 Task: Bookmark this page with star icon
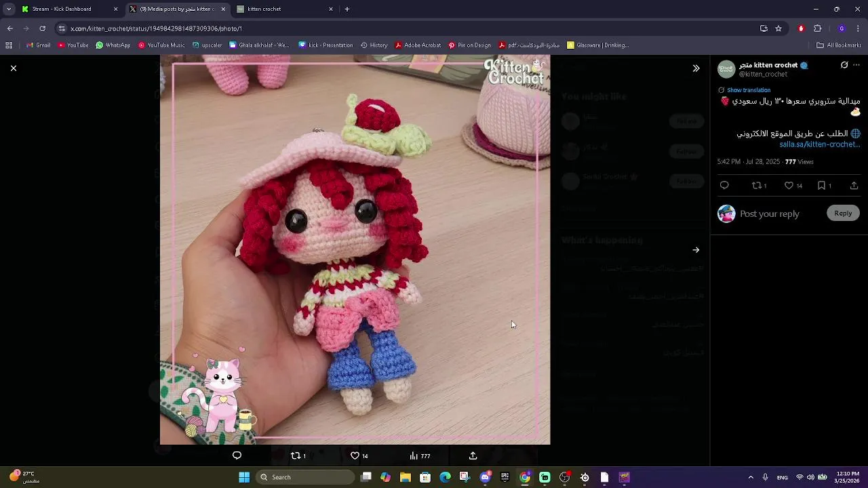(x=778, y=28)
